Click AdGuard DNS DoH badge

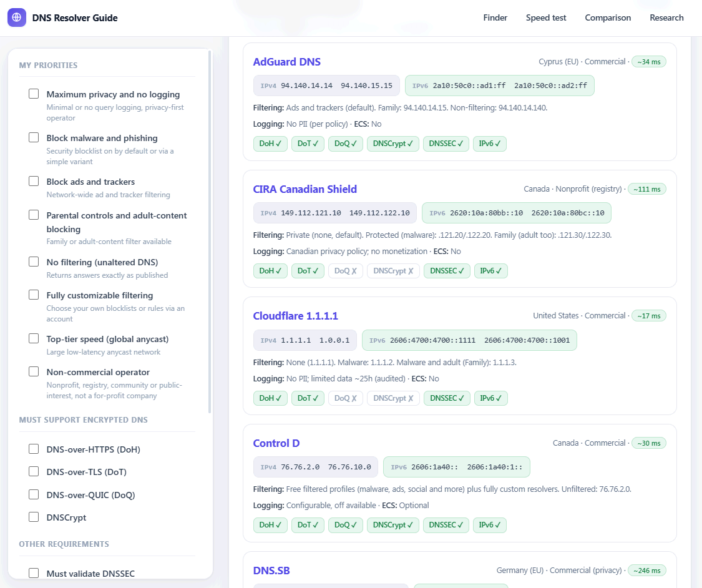[x=270, y=144]
